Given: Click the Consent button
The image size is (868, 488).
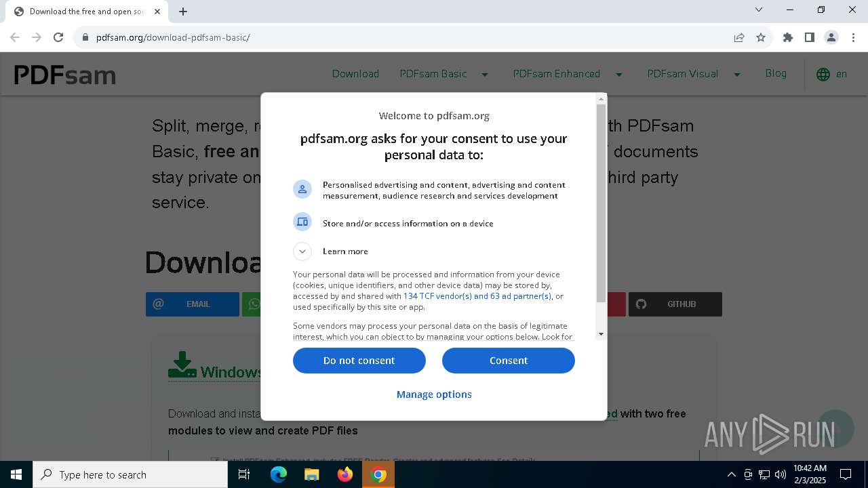Looking at the screenshot, I should tap(509, 361).
